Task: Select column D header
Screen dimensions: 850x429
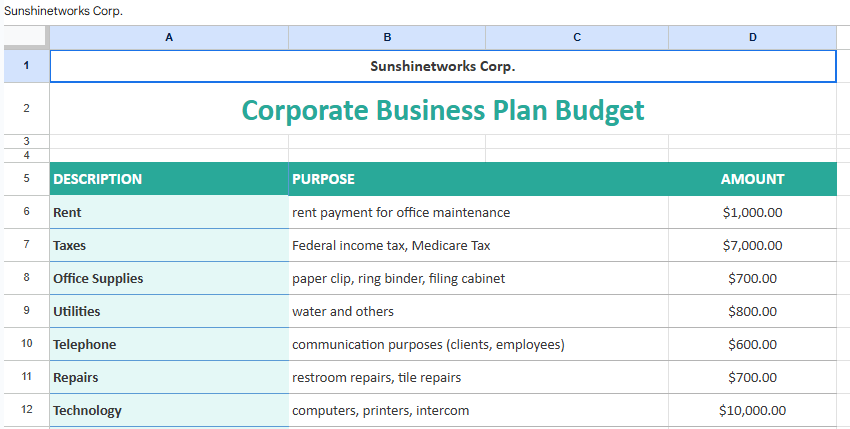Action: coord(752,37)
